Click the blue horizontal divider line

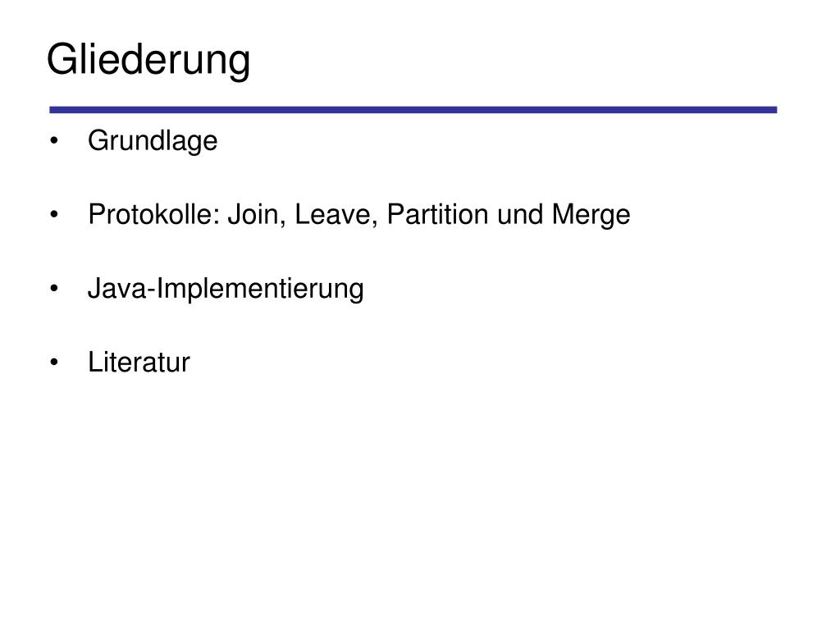[413, 110]
